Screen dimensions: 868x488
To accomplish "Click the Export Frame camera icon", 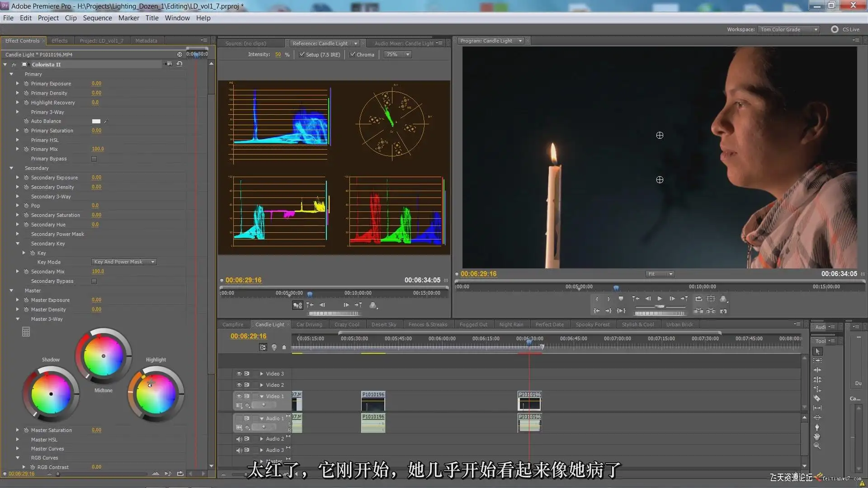I will (723, 311).
